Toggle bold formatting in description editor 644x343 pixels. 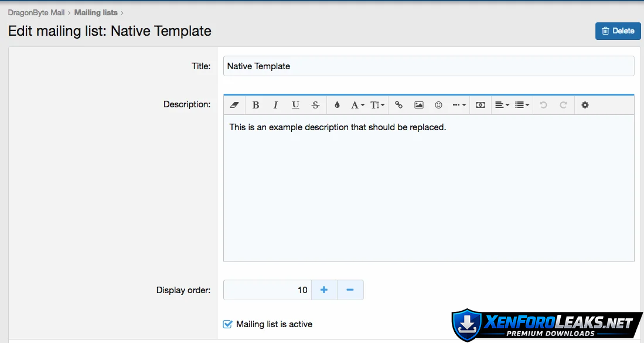point(255,105)
